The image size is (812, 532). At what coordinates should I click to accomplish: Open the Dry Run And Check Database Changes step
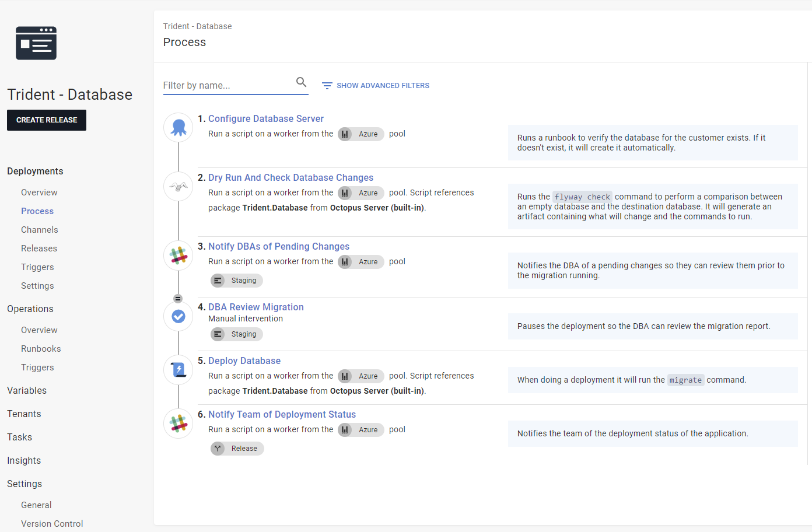click(290, 177)
